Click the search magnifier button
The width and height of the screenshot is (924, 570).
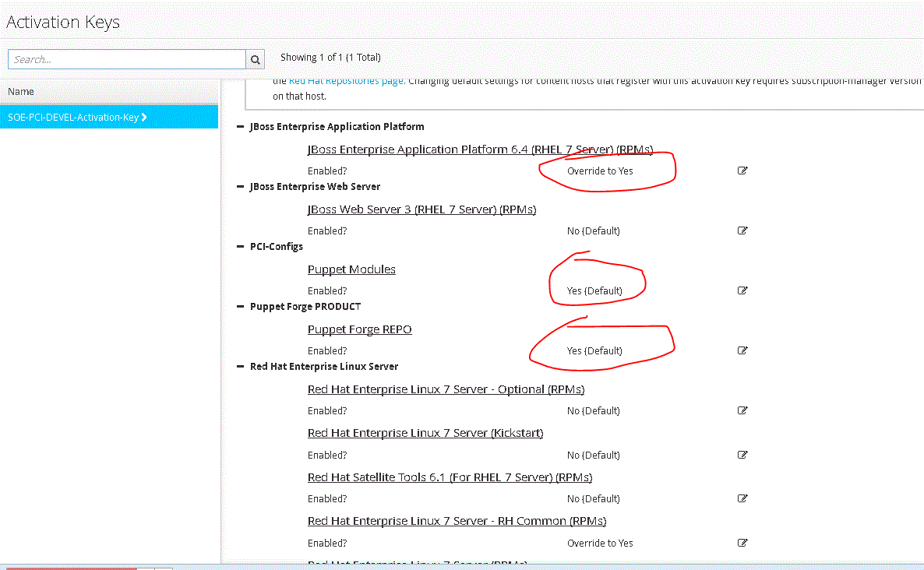point(256,59)
